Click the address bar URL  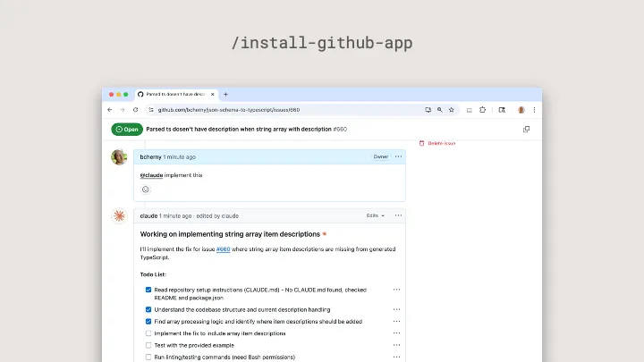[229, 110]
